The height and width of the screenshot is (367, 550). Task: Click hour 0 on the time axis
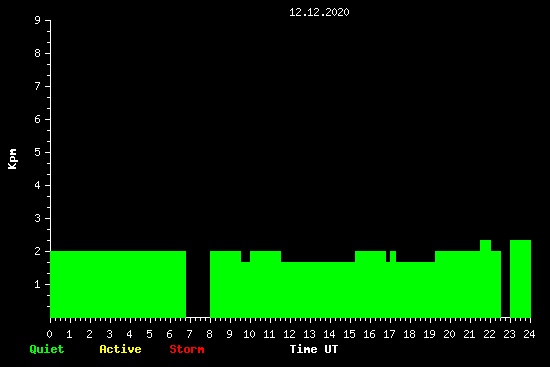pos(49,334)
